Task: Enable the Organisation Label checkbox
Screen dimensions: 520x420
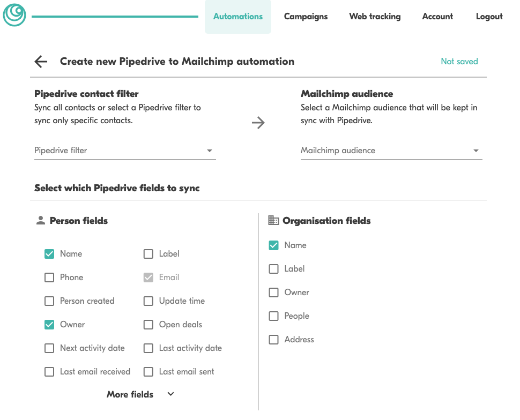Action: (x=273, y=269)
